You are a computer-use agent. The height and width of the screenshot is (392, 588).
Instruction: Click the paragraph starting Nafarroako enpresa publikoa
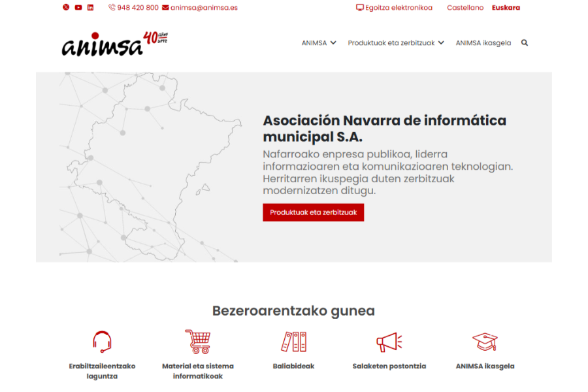pos(387,172)
